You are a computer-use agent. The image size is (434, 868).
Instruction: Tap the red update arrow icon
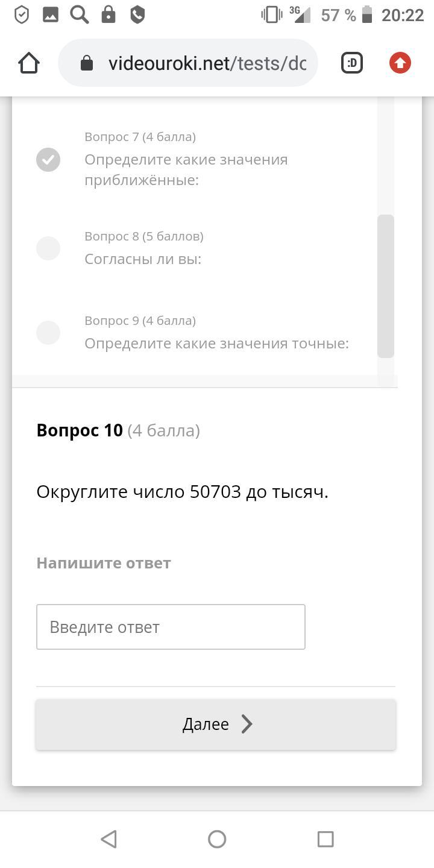coord(400,63)
